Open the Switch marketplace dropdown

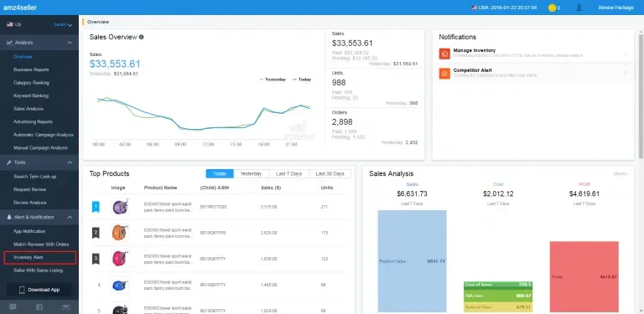pos(63,24)
